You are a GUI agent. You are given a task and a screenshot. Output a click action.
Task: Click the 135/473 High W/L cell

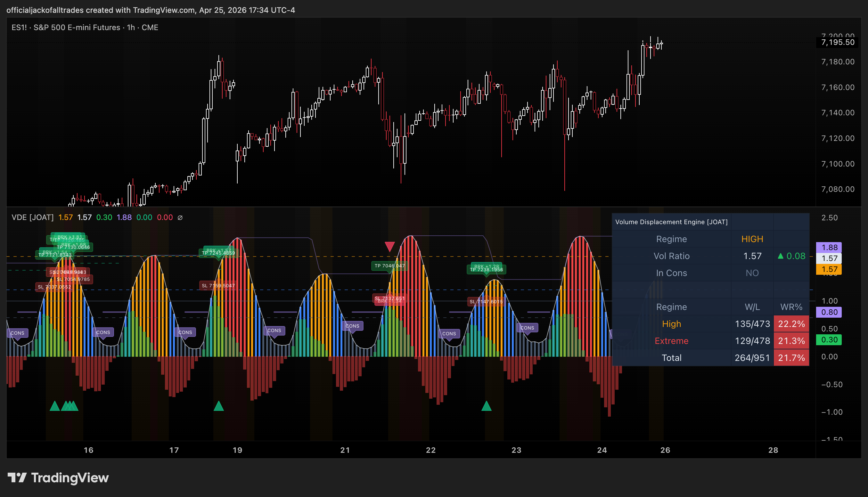(x=752, y=324)
